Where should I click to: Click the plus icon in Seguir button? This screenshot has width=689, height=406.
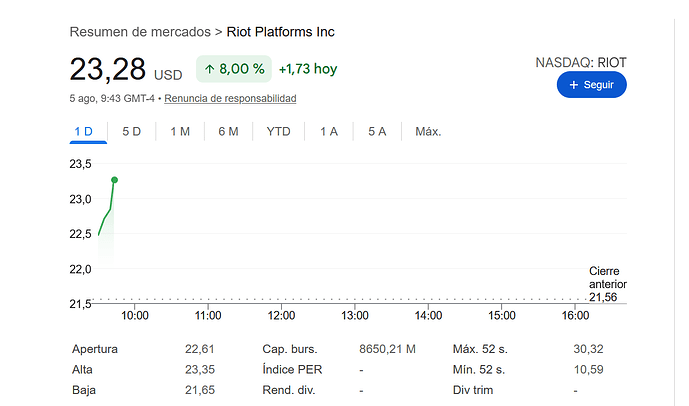pyautogui.click(x=573, y=85)
